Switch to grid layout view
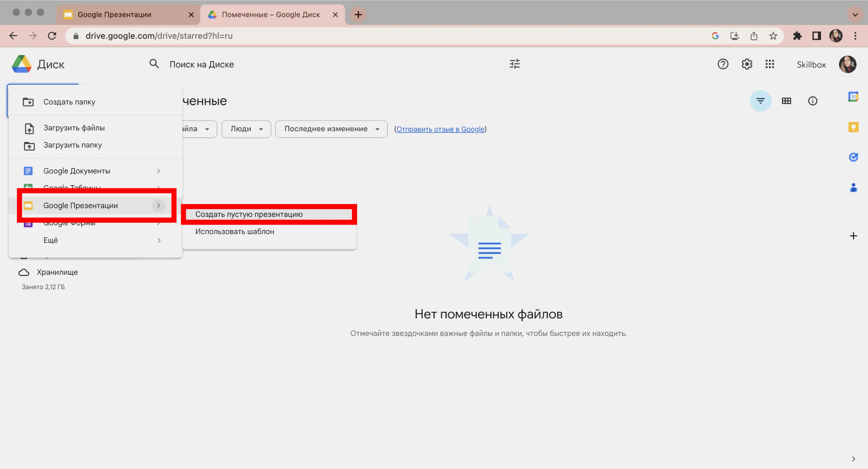 (x=786, y=101)
